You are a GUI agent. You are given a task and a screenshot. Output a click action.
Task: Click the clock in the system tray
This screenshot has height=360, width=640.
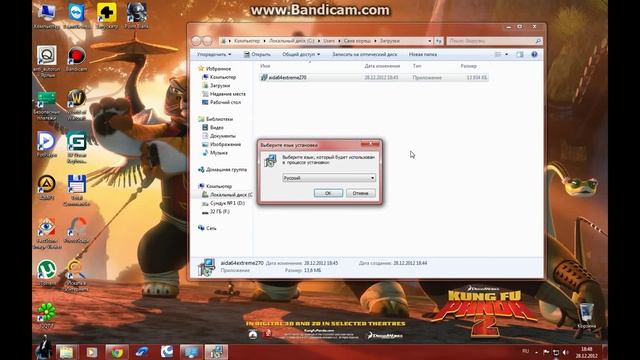coord(587,352)
